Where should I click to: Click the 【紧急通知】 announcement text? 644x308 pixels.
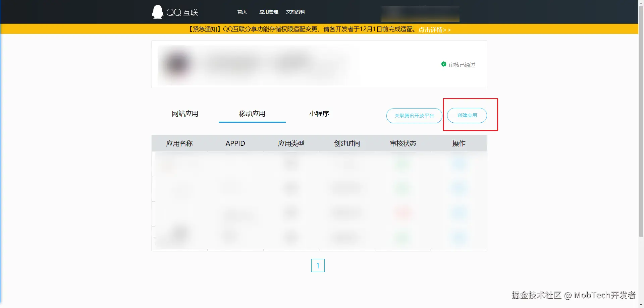[301, 29]
